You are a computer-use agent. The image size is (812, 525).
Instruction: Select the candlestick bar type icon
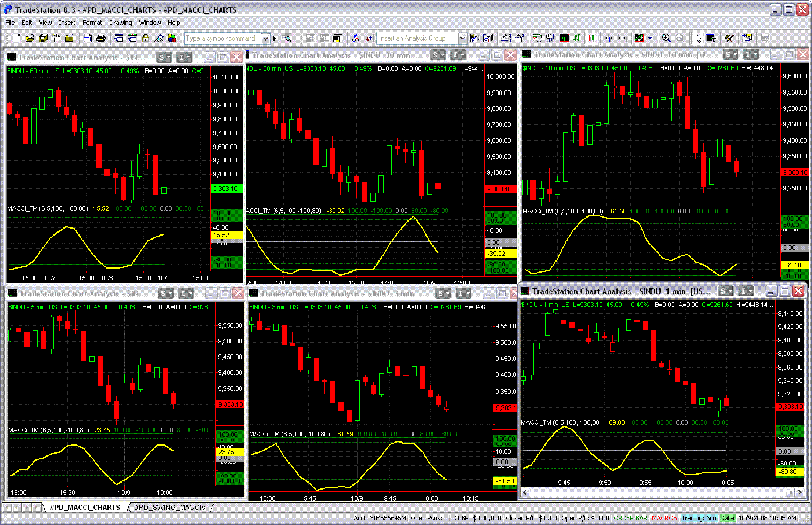(x=591, y=38)
